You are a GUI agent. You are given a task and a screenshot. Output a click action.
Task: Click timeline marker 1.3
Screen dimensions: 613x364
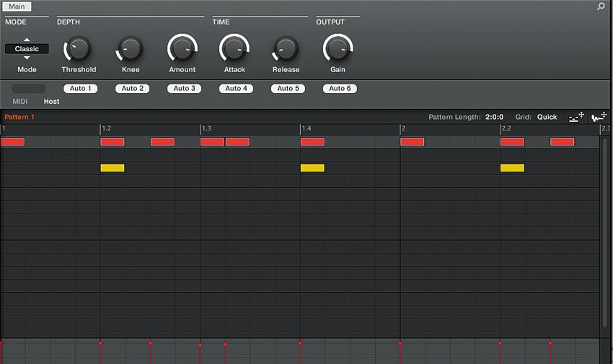click(x=206, y=128)
